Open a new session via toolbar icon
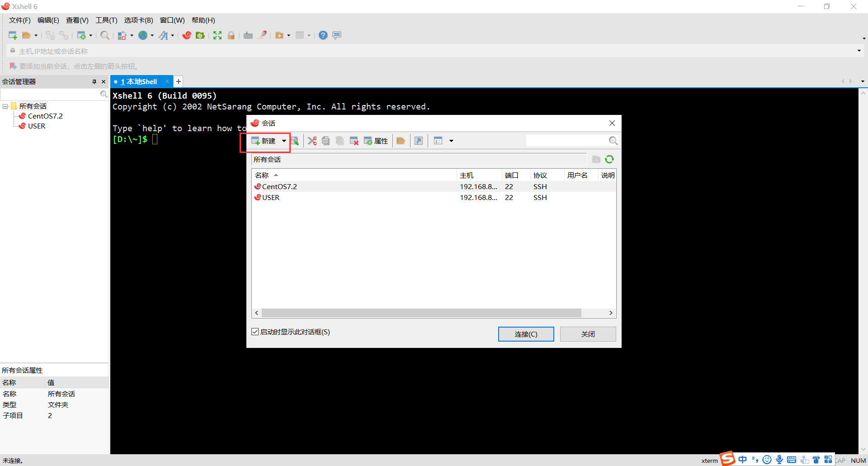The height and width of the screenshot is (466, 868). (12, 35)
